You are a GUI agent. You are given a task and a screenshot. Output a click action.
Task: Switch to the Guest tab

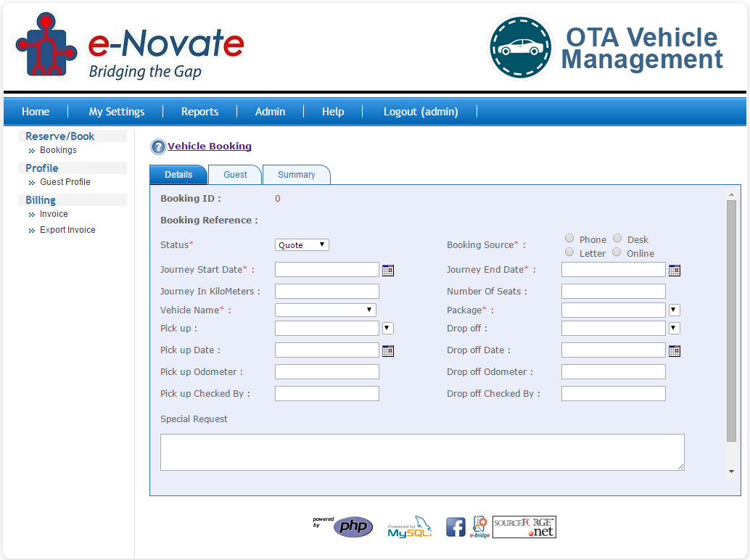pos(234,174)
